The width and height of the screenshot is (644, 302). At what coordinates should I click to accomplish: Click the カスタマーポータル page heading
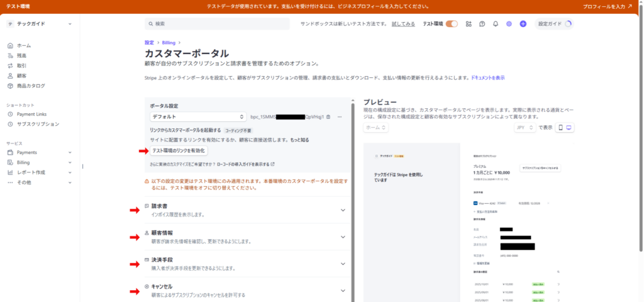pos(186,53)
